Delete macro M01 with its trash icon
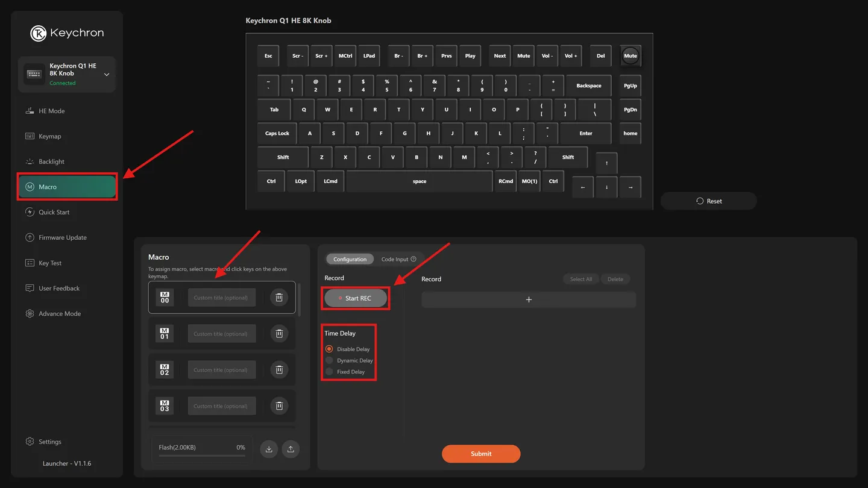 [x=279, y=334]
